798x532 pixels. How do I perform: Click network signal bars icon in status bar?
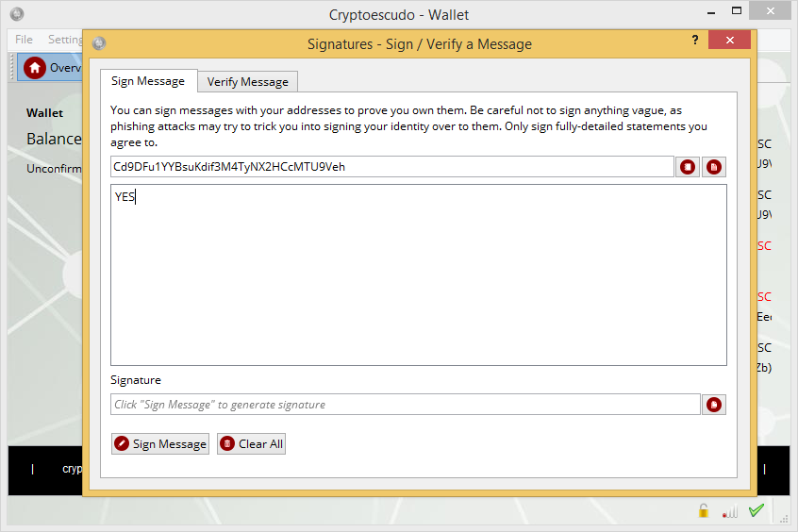tap(730, 511)
